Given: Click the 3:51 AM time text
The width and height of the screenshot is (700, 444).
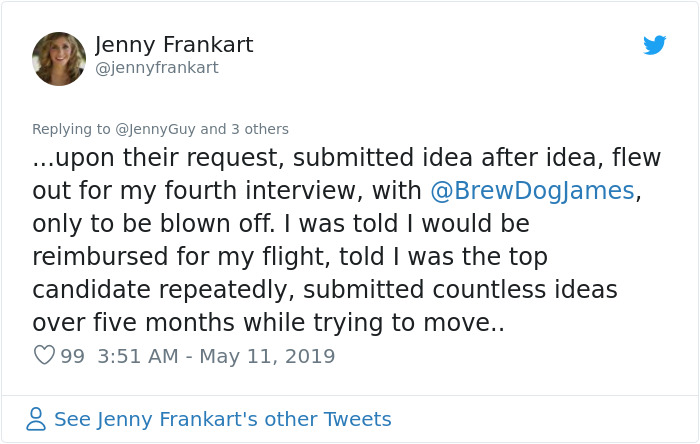Looking at the screenshot, I should pos(138,356).
